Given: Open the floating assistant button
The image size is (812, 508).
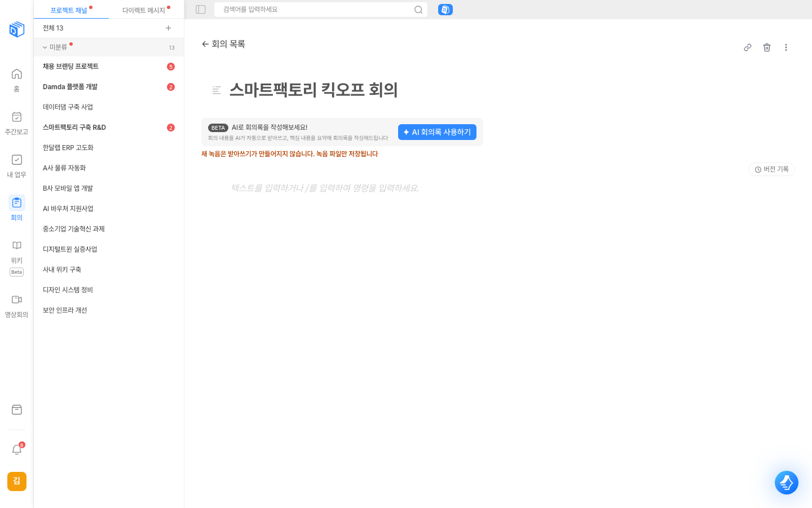Looking at the screenshot, I should click(787, 483).
